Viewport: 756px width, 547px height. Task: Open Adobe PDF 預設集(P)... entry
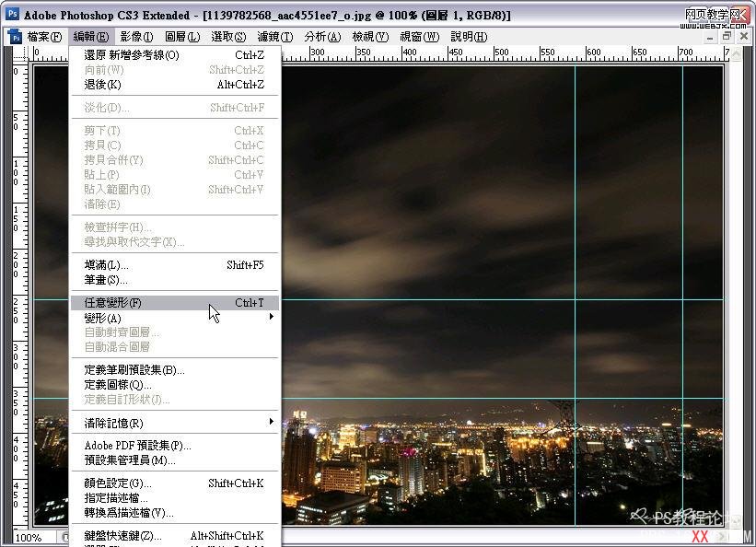[175, 446]
